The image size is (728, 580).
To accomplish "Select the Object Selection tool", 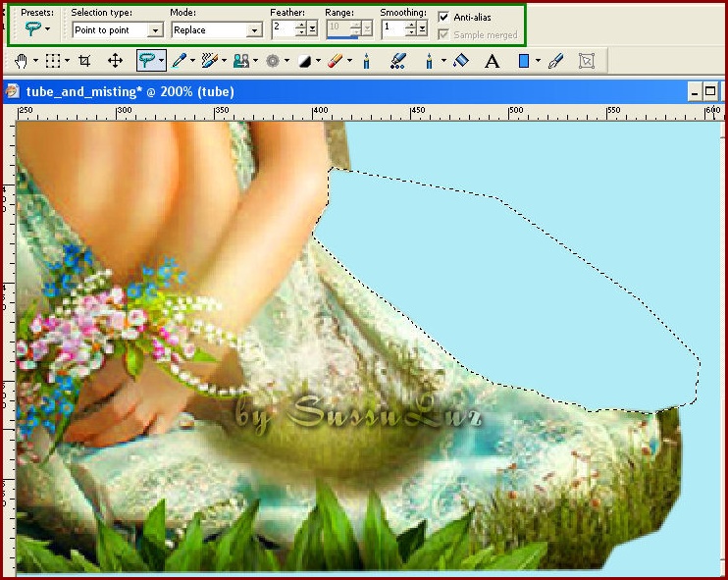I will coord(587,61).
